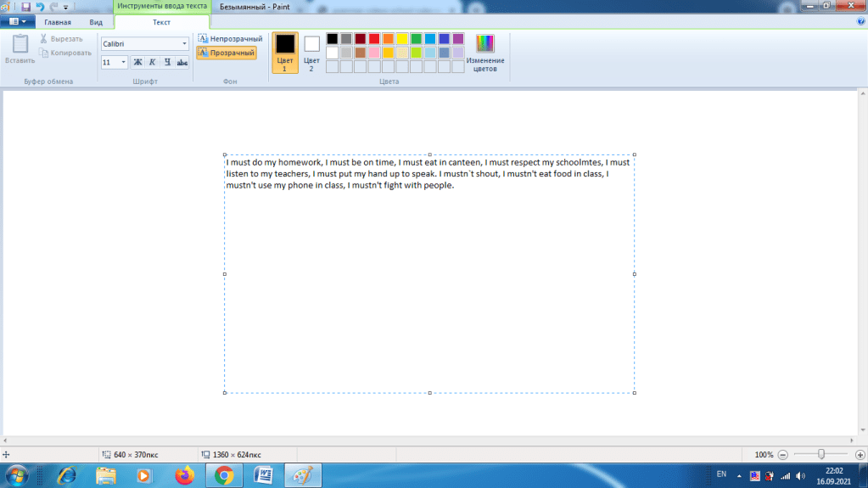Switch to the Вид ribbon tab
Image resolution: width=868 pixels, height=488 pixels.
click(x=96, y=22)
